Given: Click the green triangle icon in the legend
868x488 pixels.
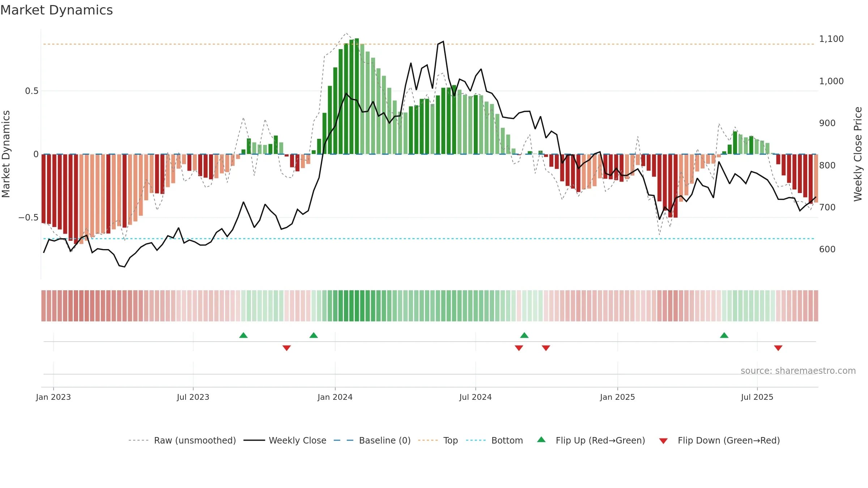Looking at the screenshot, I should point(541,440).
